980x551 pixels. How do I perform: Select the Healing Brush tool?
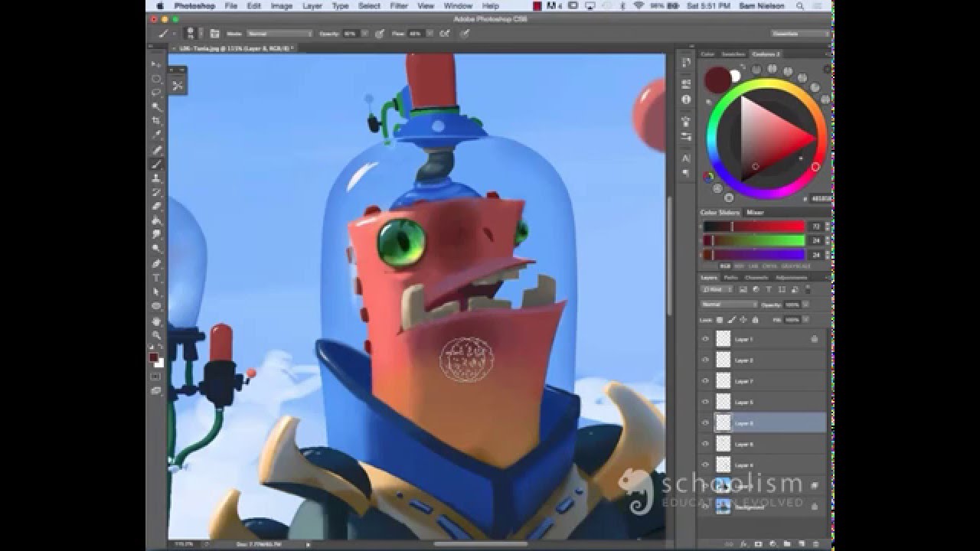pos(156,150)
